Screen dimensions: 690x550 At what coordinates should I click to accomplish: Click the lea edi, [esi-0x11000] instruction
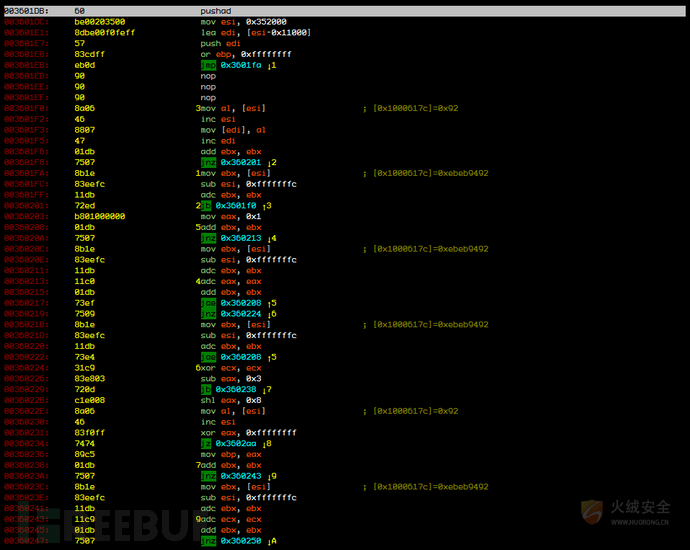255,33
